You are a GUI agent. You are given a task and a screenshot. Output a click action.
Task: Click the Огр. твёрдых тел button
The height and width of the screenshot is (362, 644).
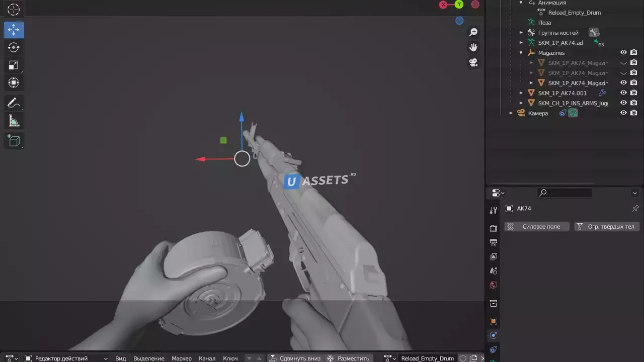[x=607, y=227]
